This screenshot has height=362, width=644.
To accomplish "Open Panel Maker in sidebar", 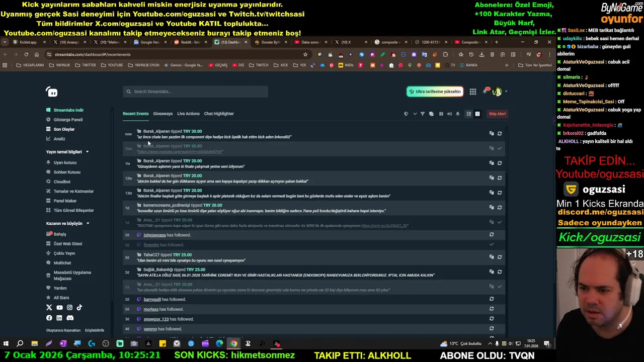I will pos(61,201).
